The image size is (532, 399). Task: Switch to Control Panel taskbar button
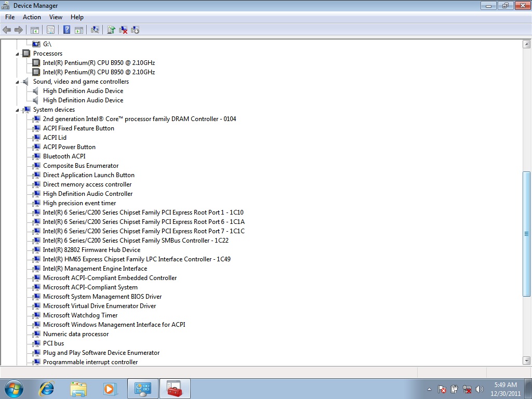(x=142, y=389)
